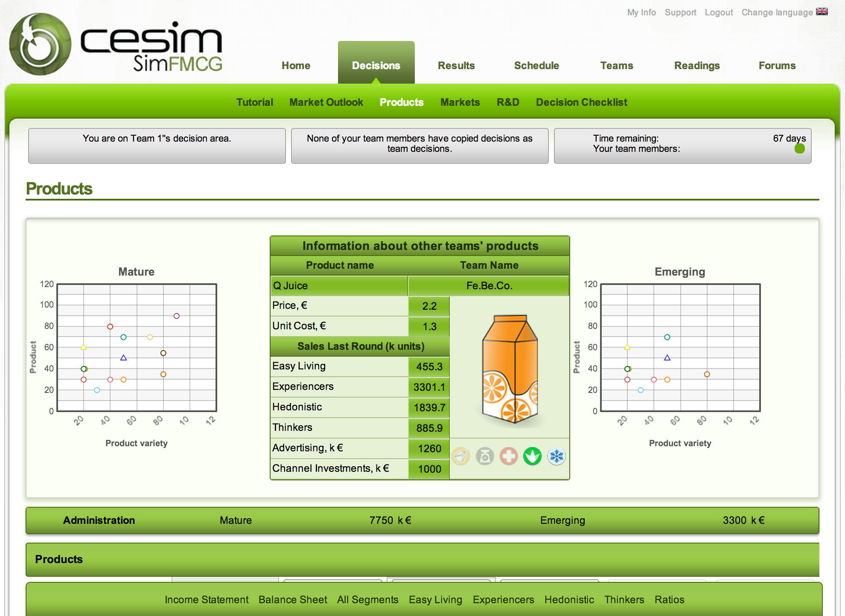Open Balance Sheet in bottom bar
Viewport: 845px width, 616px height.
[293, 600]
